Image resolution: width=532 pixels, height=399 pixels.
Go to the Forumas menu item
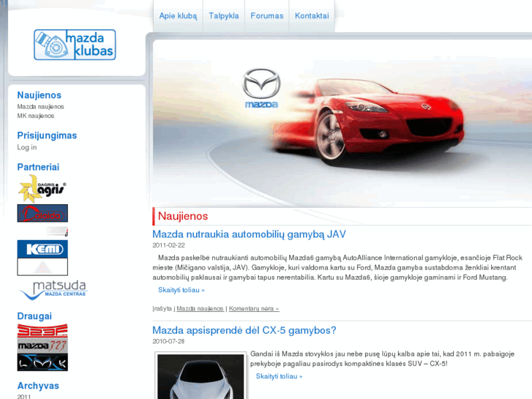pyautogui.click(x=266, y=16)
